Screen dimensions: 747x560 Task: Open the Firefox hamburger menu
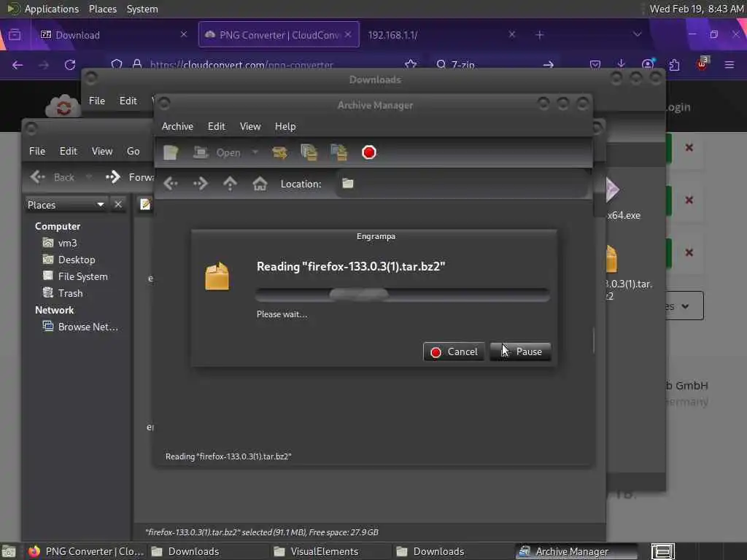point(729,64)
